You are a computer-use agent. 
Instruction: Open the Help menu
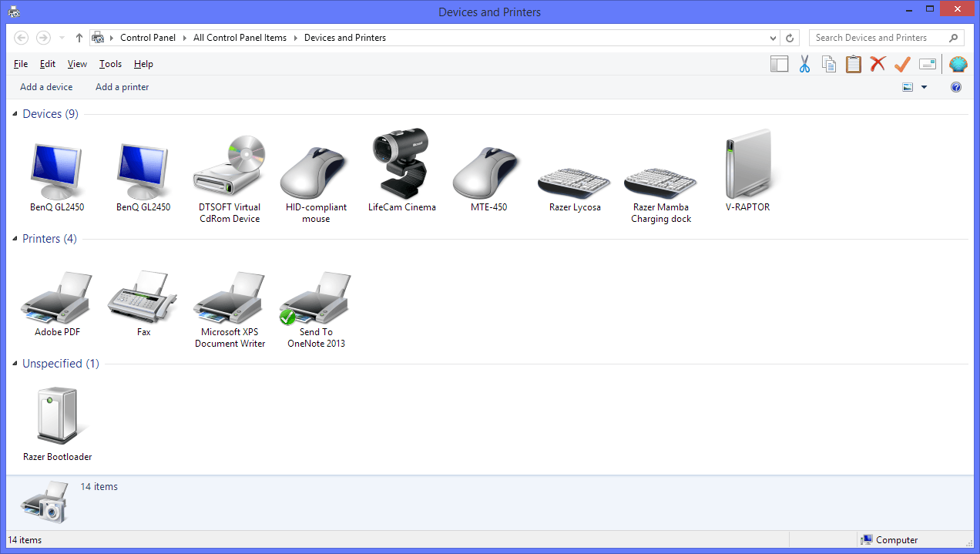tap(143, 64)
